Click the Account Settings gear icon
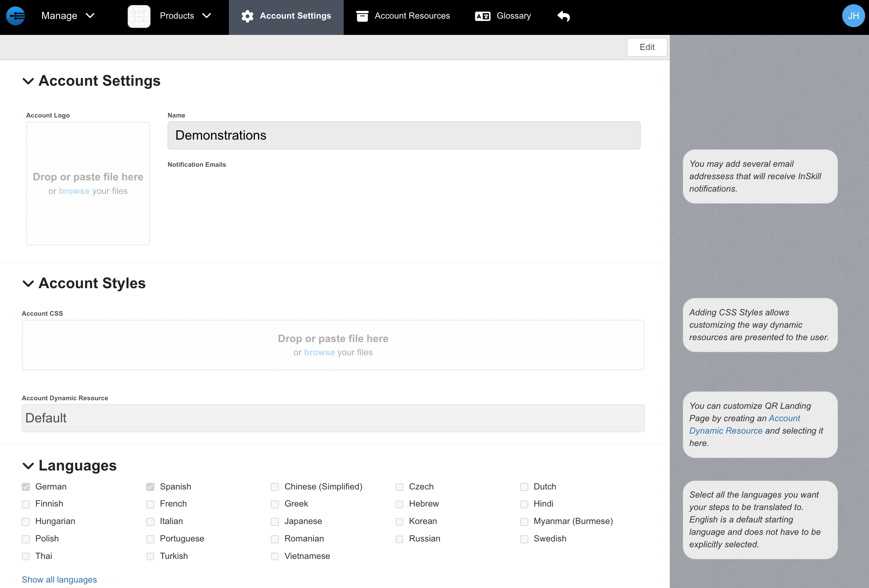Image resolution: width=869 pixels, height=588 pixels. coord(247,16)
